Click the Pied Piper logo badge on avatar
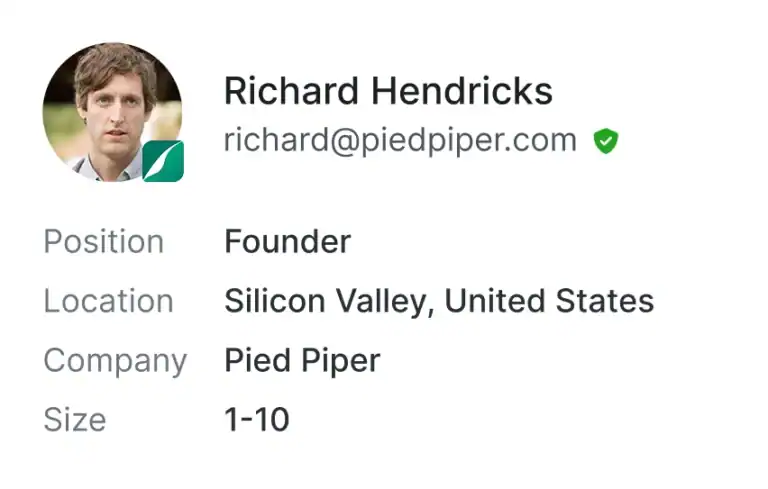 coord(163,161)
